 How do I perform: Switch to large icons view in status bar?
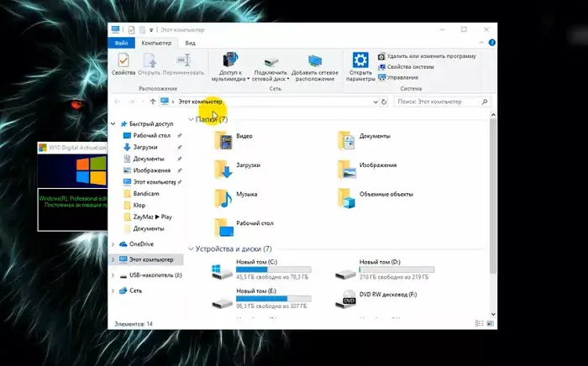tap(490, 324)
